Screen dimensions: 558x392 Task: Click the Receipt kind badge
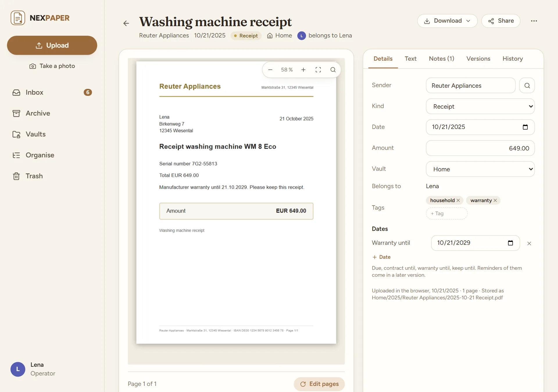click(246, 36)
